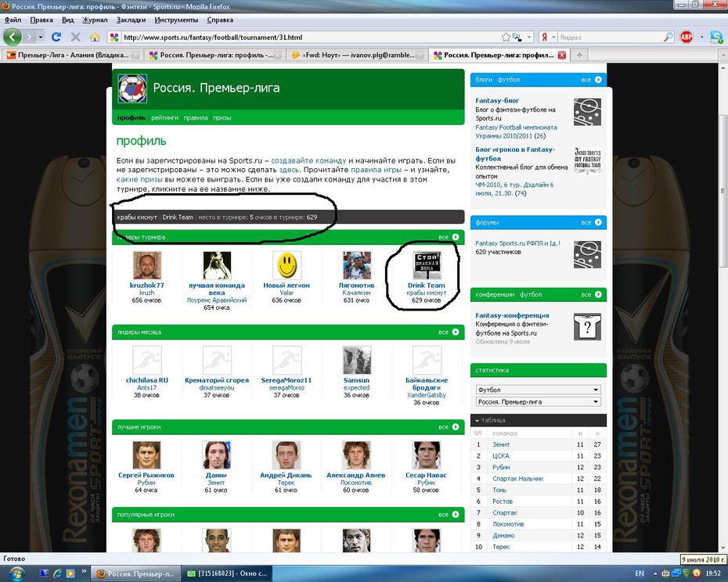Viewport: 728px width, 582px height.
Task: Open the Drink Team leader link
Action: 426,286
